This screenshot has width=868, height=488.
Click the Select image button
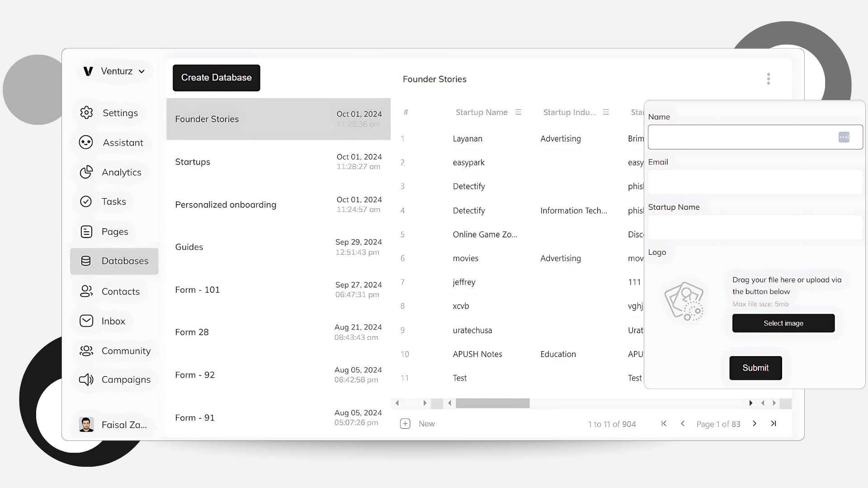[x=783, y=323]
